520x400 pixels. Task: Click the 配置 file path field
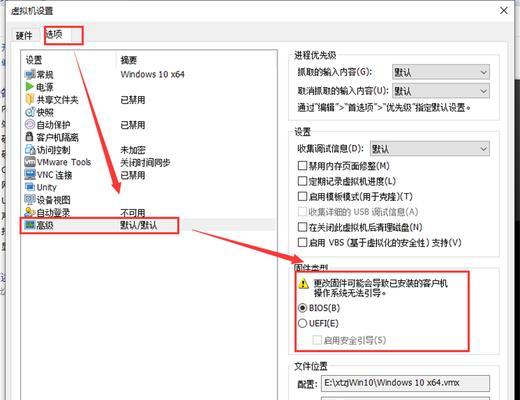(x=405, y=383)
